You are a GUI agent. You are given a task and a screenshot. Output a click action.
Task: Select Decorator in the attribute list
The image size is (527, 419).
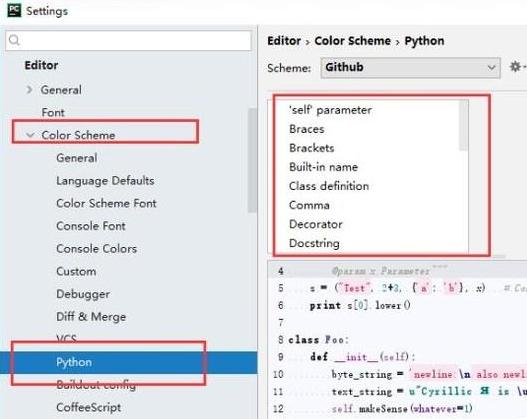(x=316, y=224)
